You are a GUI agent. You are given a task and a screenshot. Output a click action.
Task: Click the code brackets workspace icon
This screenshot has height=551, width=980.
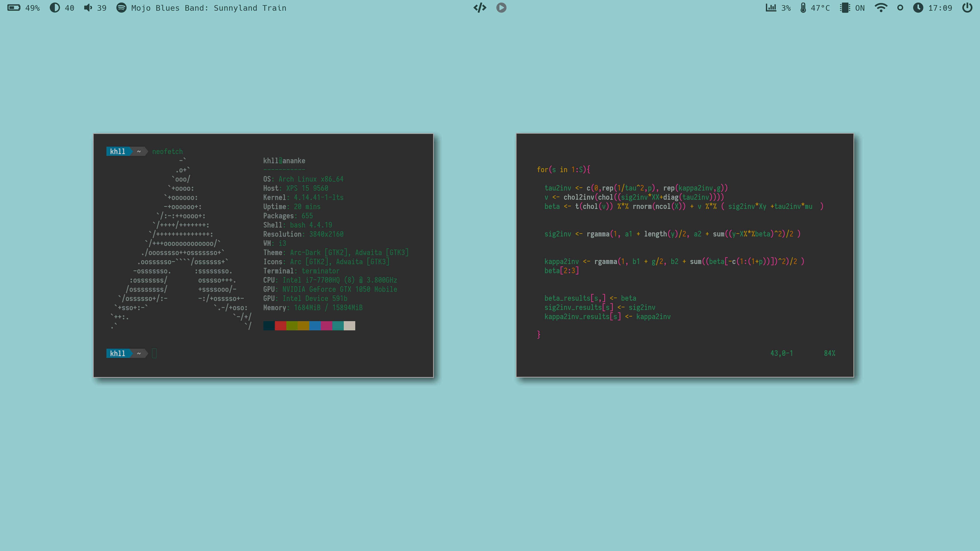pos(480,8)
